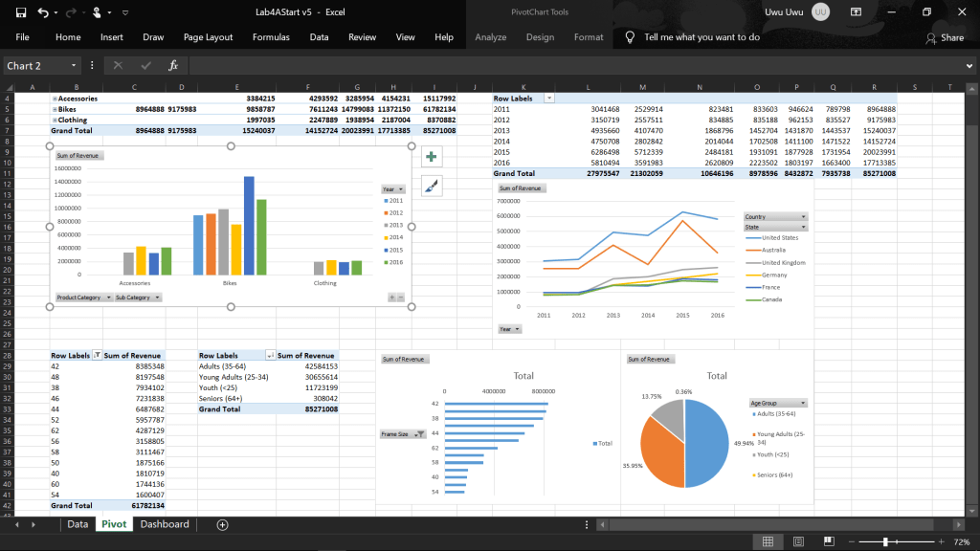The image size is (980, 551).
Task: Click the new sheet plus button
Action: pyautogui.click(x=222, y=524)
